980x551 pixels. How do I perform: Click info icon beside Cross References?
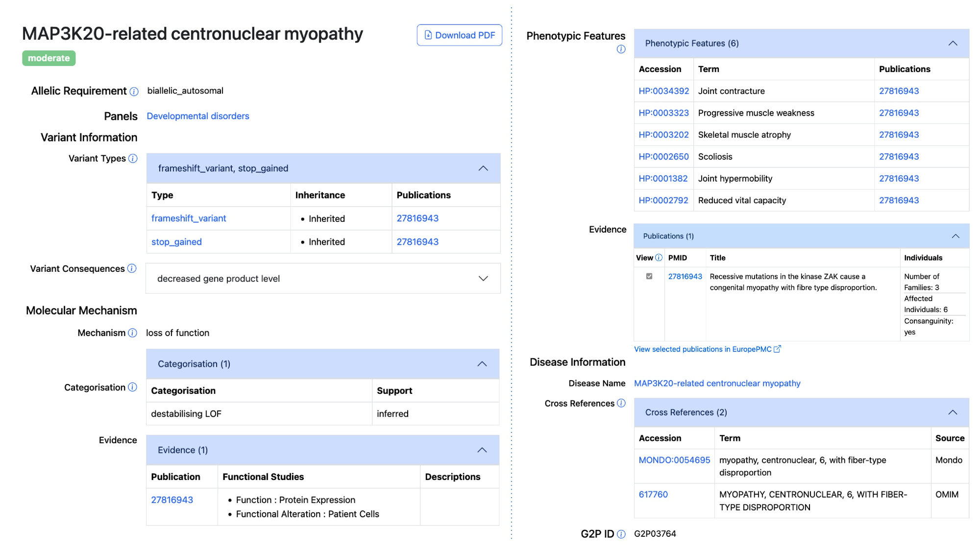[621, 403]
